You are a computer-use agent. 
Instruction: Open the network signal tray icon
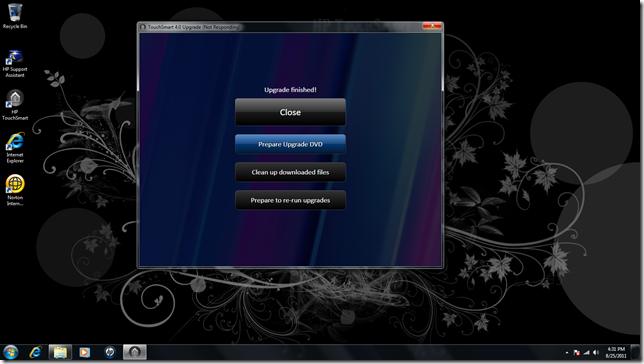[x=586, y=352]
